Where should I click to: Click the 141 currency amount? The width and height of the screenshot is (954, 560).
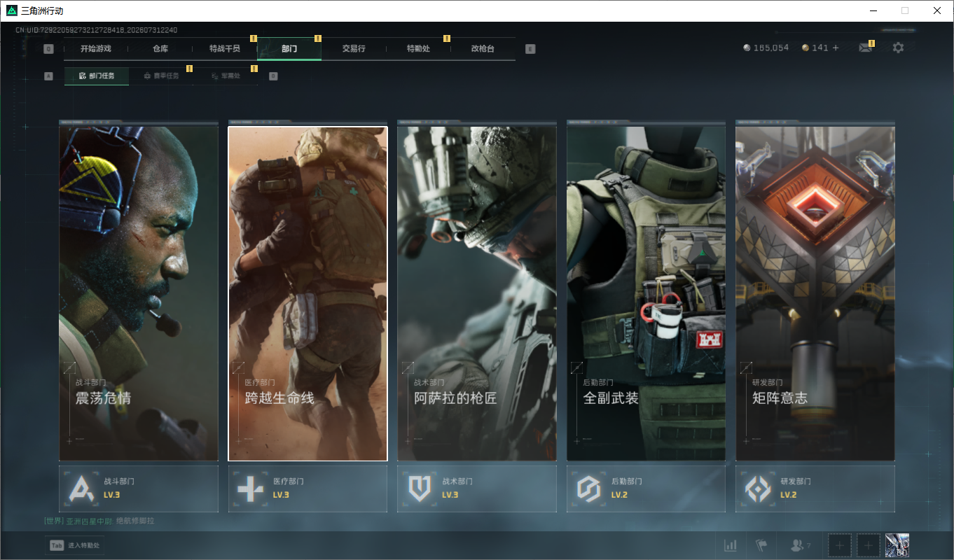[x=820, y=48]
